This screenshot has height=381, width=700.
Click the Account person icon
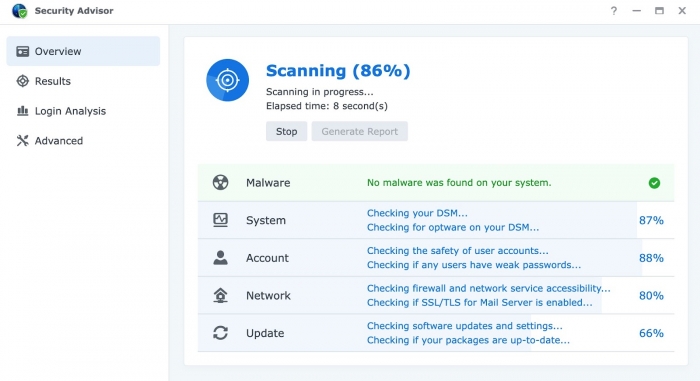221,258
